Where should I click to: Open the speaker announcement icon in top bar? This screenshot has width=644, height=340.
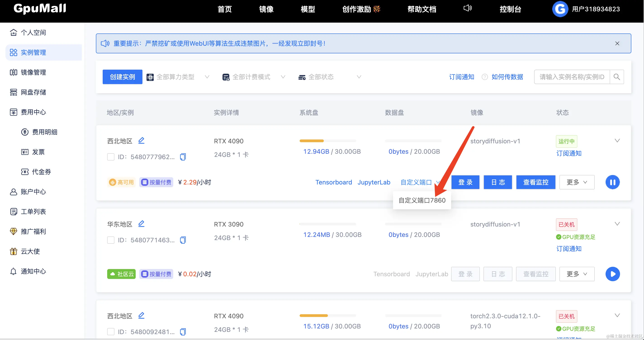pos(467,8)
